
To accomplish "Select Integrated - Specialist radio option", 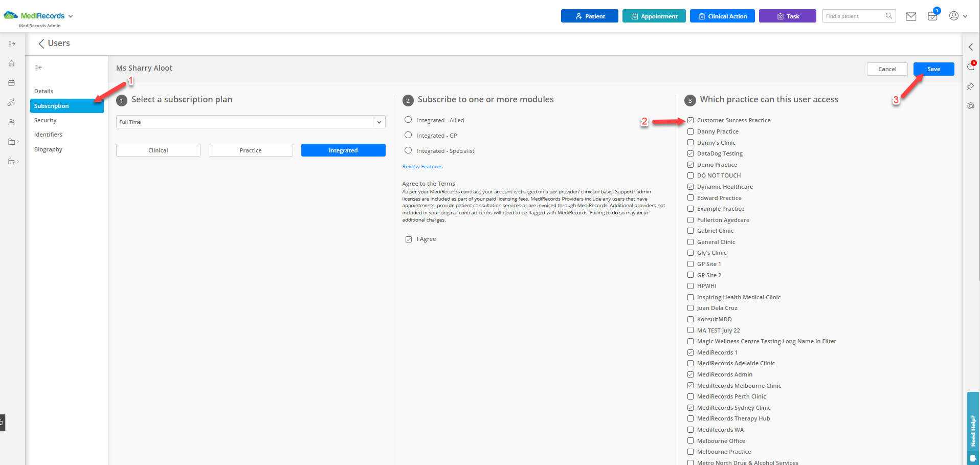I will pyautogui.click(x=408, y=150).
